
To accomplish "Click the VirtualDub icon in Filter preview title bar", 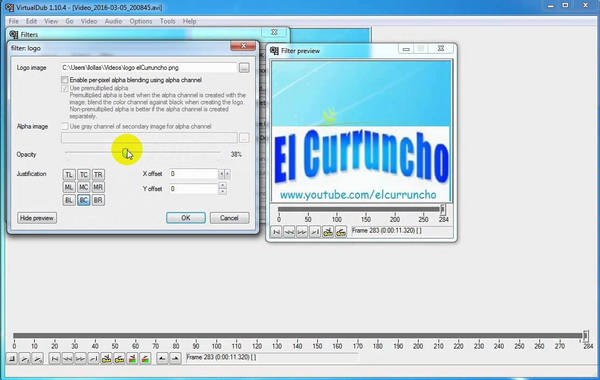I will point(274,51).
